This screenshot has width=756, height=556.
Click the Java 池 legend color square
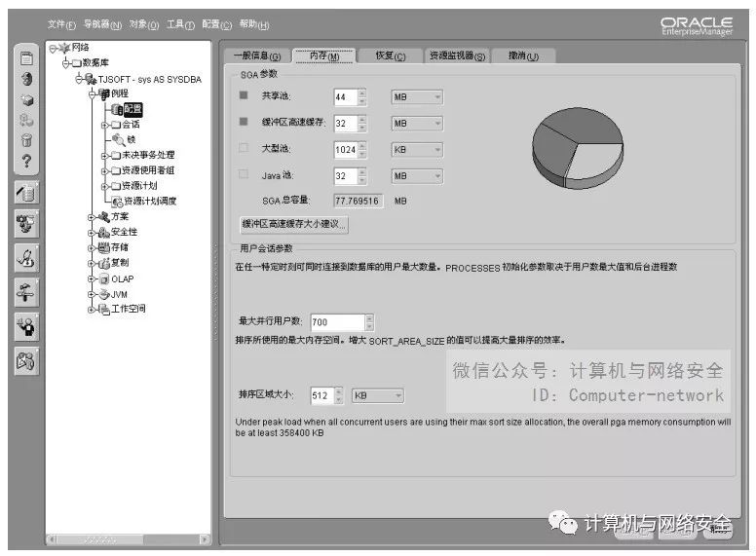pyautogui.click(x=244, y=174)
